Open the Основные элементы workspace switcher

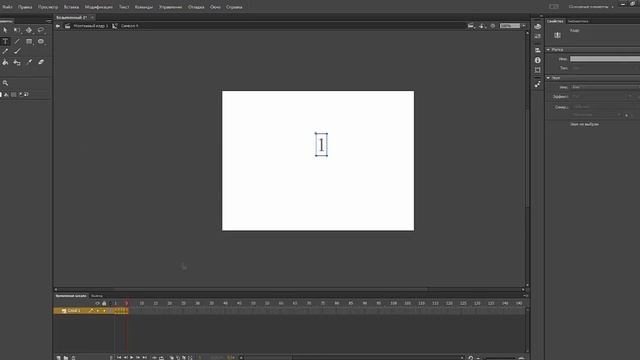(591, 7)
